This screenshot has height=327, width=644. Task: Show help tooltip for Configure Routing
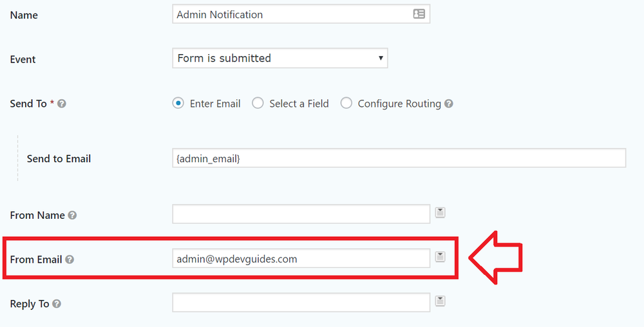click(448, 104)
